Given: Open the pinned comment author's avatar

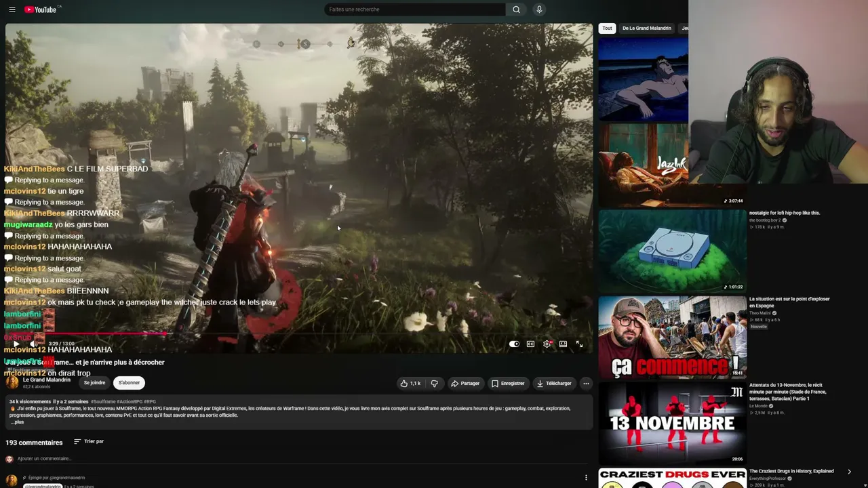Looking at the screenshot, I should point(12,481).
